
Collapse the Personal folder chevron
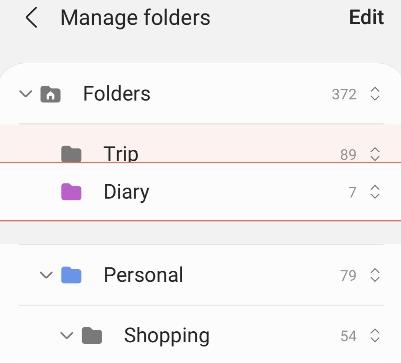pyautogui.click(x=46, y=275)
